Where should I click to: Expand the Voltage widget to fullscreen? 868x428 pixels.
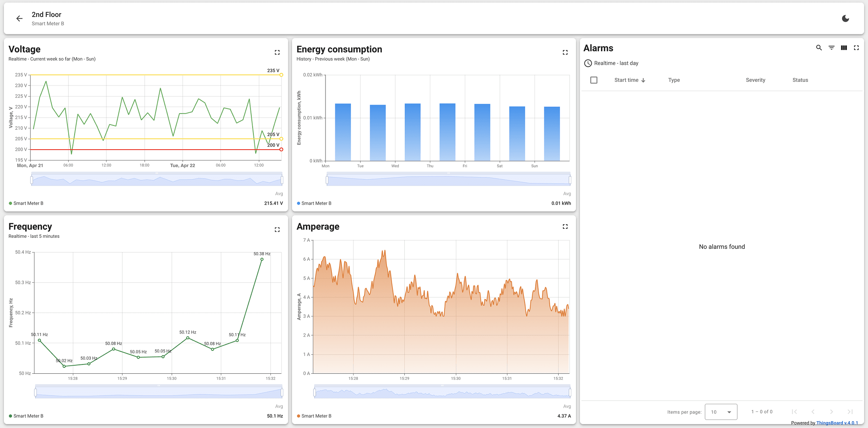[x=277, y=53]
